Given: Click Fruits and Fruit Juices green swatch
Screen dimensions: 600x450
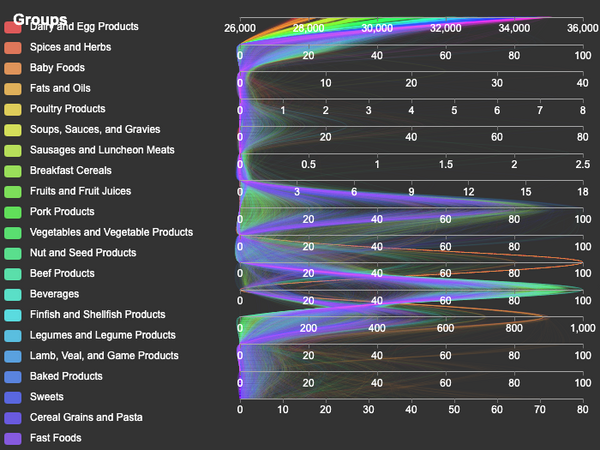Looking at the screenshot, I should [13, 191].
